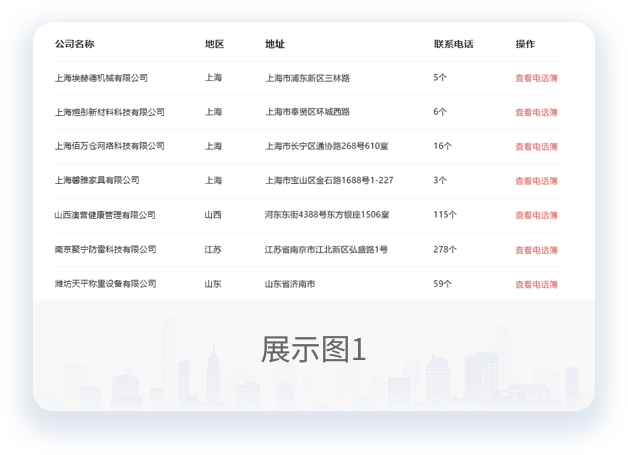Open 查看电话簿 for 山西澳普健康管理有限公司
This screenshot has height=455, width=628.
[x=536, y=215]
